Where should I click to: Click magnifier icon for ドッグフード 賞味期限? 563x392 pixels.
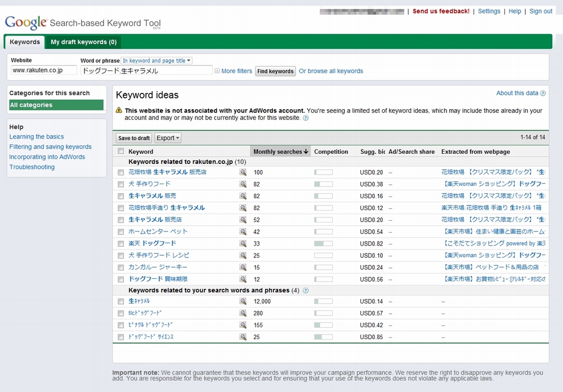click(243, 279)
